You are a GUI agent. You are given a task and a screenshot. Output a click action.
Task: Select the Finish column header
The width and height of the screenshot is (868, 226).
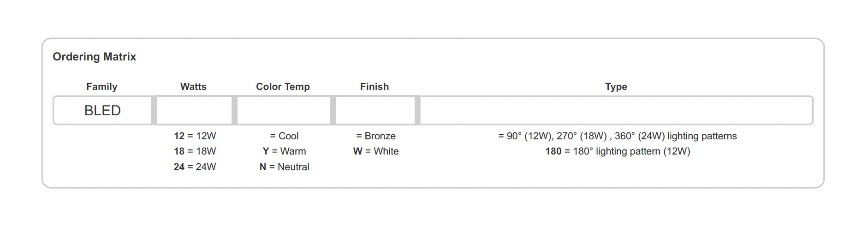click(x=374, y=87)
